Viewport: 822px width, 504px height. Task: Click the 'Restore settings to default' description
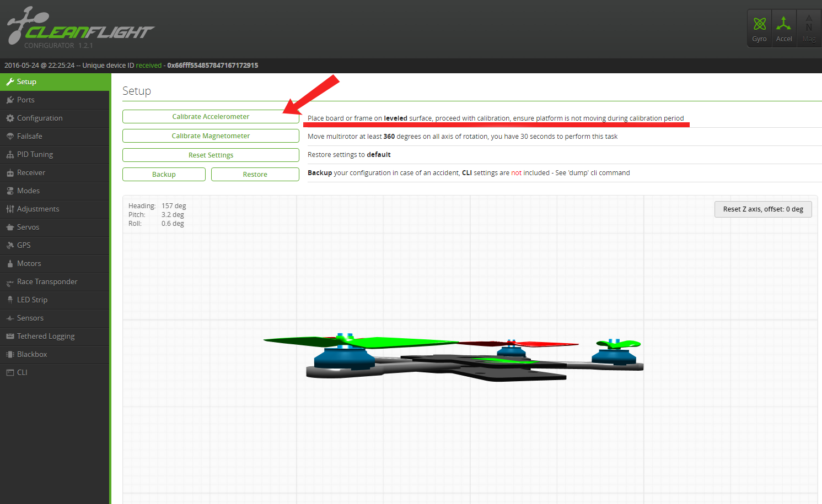click(x=349, y=155)
